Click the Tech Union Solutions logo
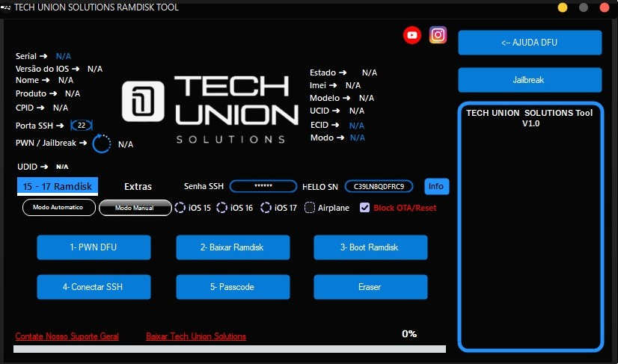Image resolution: width=618 pixels, height=364 pixels. click(209, 109)
